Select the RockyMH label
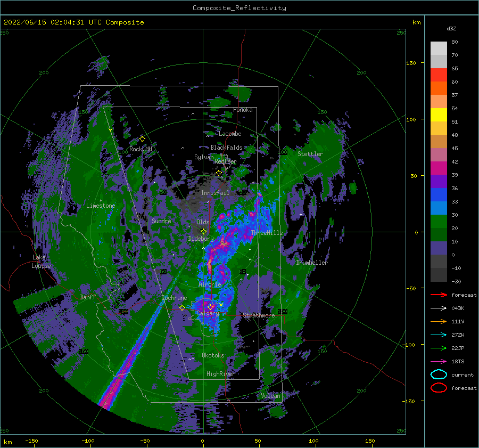 (x=141, y=149)
